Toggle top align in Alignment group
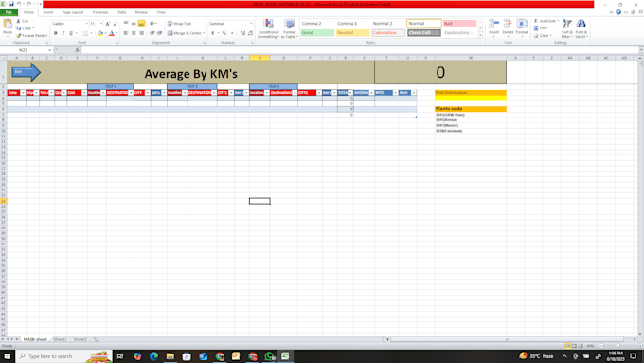Image resolution: width=644 pixels, height=363 pixels. [126, 24]
